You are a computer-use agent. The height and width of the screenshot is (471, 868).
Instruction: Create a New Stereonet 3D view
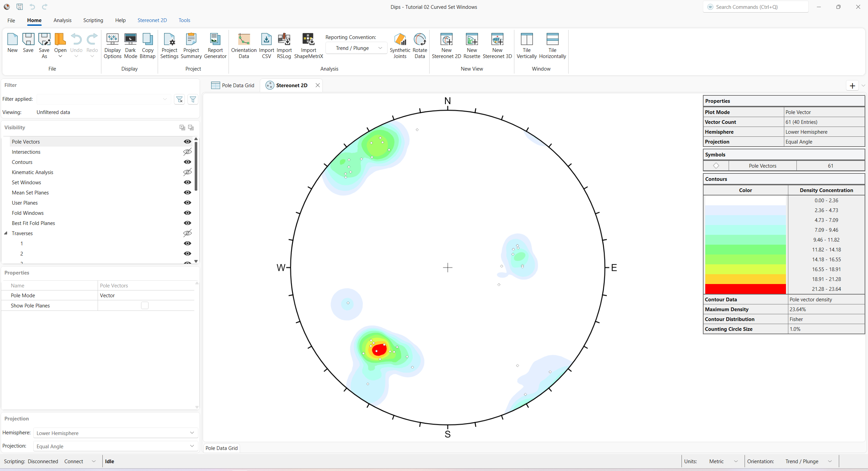(x=497, y=45)
